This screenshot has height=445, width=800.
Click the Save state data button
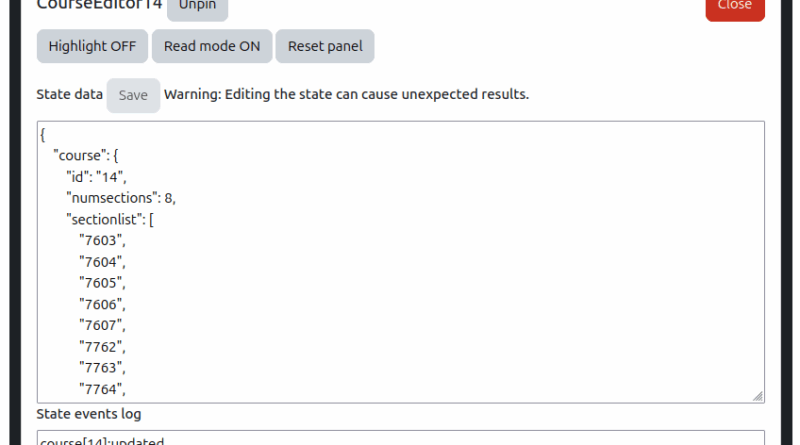[x=133, y=95]
